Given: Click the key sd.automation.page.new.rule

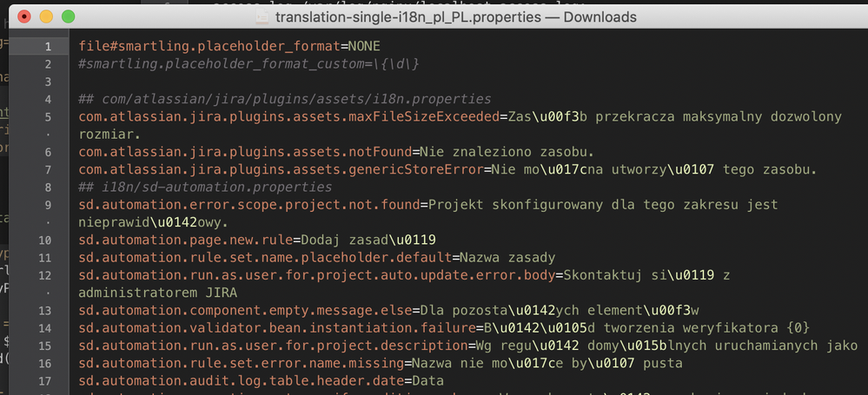Looking at the screenshot, I should 185,240.
